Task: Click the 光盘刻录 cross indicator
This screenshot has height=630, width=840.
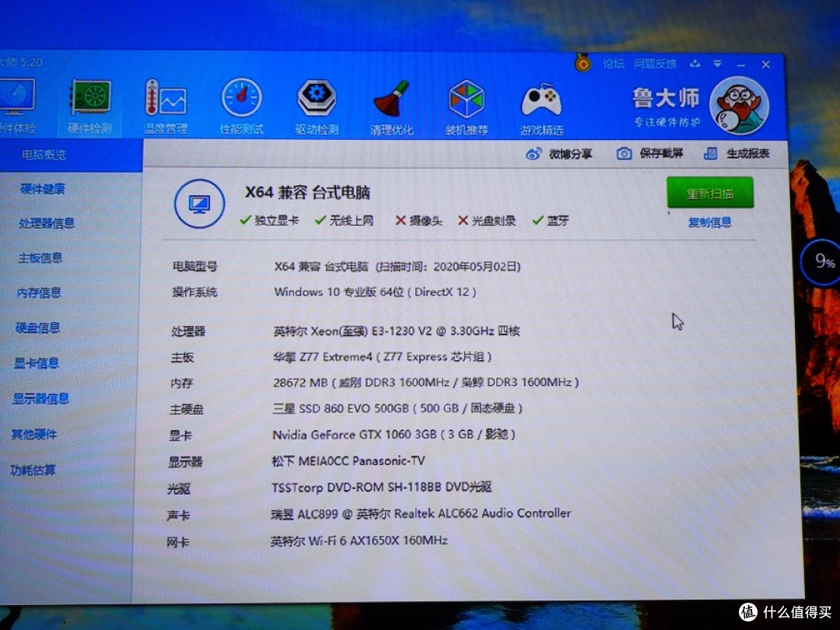Action: [x=487, y=220]
